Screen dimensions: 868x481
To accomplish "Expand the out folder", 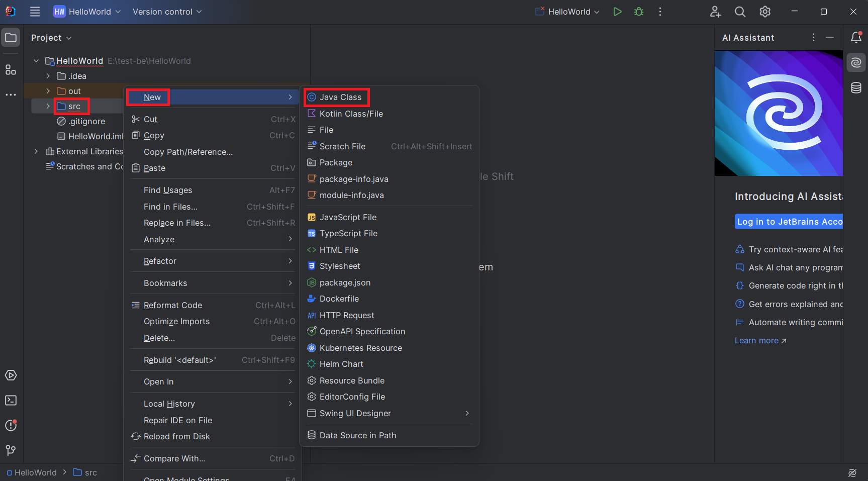I will click(x=48, y=91).
